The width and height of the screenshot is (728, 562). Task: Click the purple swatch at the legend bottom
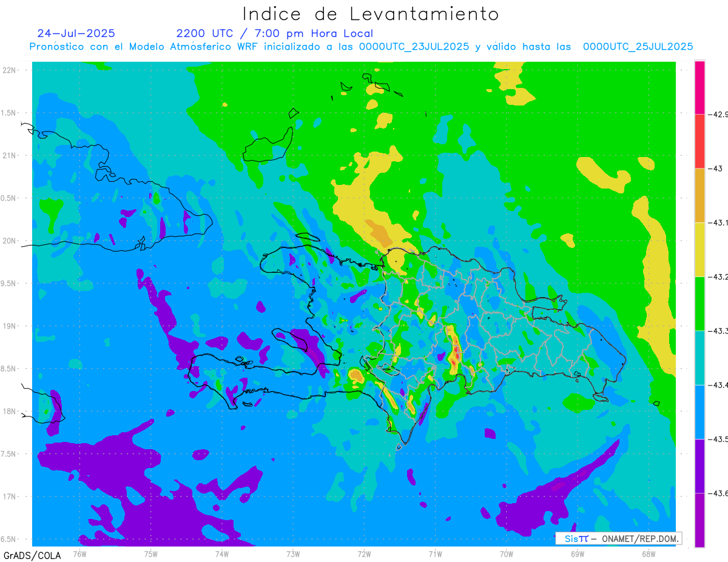click(699, 520)
